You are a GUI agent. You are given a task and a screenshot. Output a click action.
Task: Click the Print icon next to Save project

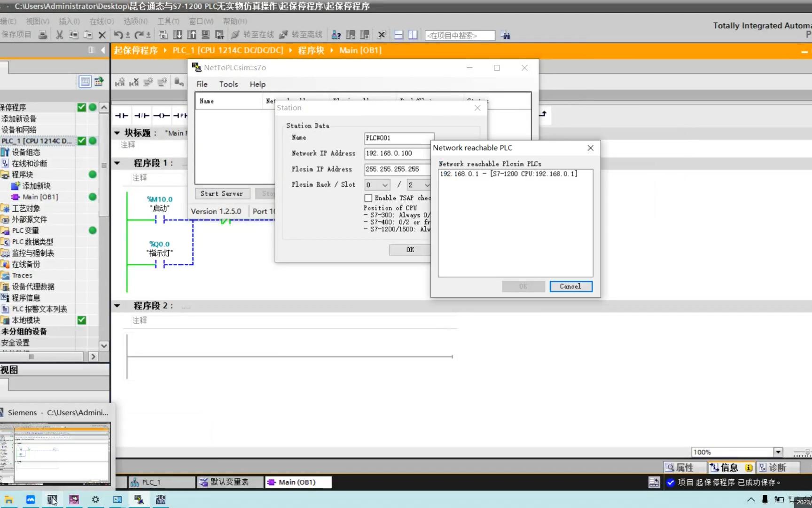pyautogui.click(x=43, y=35)
